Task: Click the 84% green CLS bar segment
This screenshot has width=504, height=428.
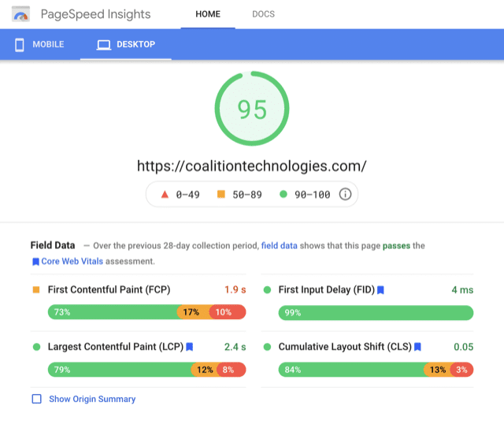Action: pos(351,370)
